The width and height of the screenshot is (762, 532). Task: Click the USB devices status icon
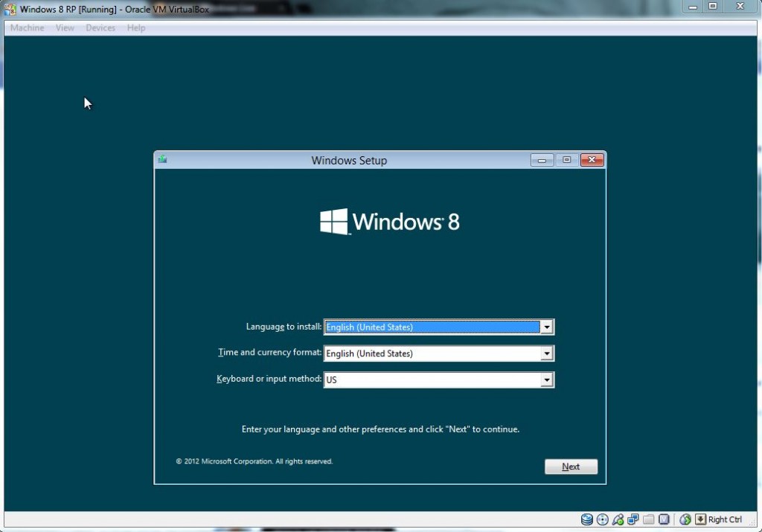click(x=618, y=519)
